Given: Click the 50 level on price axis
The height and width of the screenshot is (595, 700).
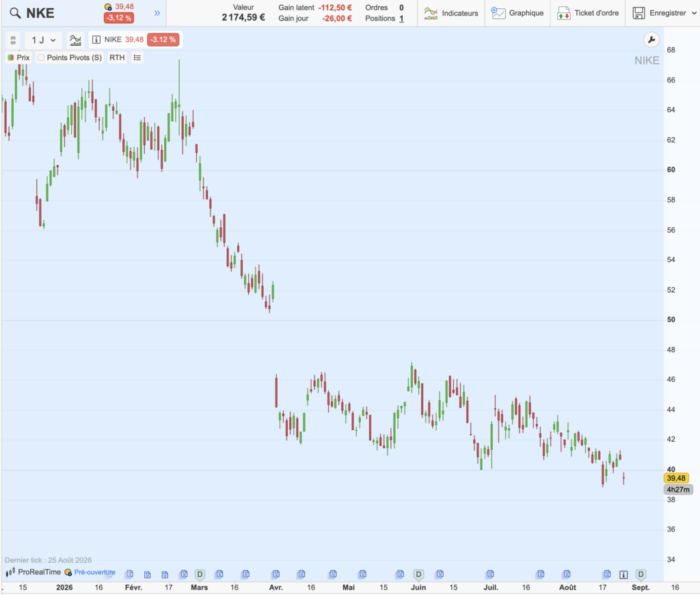Looking at the screenshot, I should point(671,320).
